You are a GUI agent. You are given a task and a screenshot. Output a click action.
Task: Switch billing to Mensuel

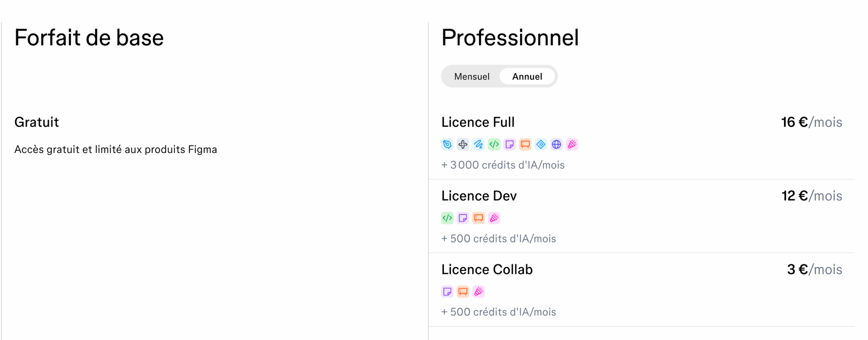coord(472,76)
